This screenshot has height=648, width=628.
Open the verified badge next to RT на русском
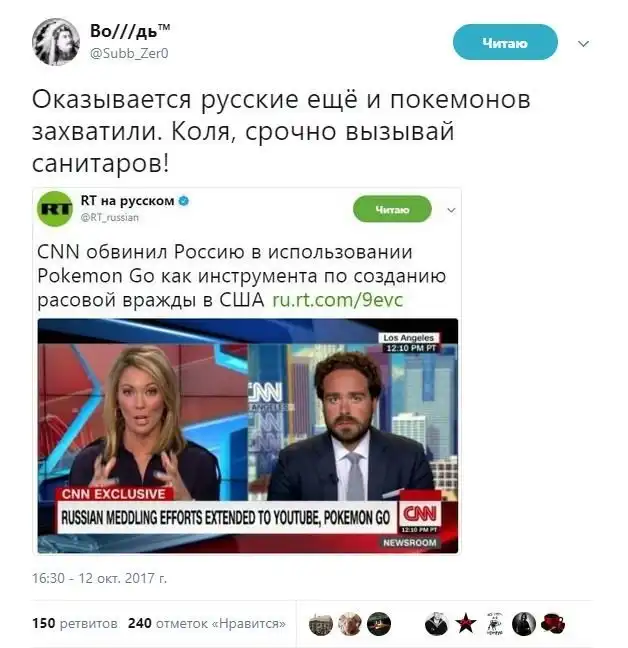coord(184,201)
